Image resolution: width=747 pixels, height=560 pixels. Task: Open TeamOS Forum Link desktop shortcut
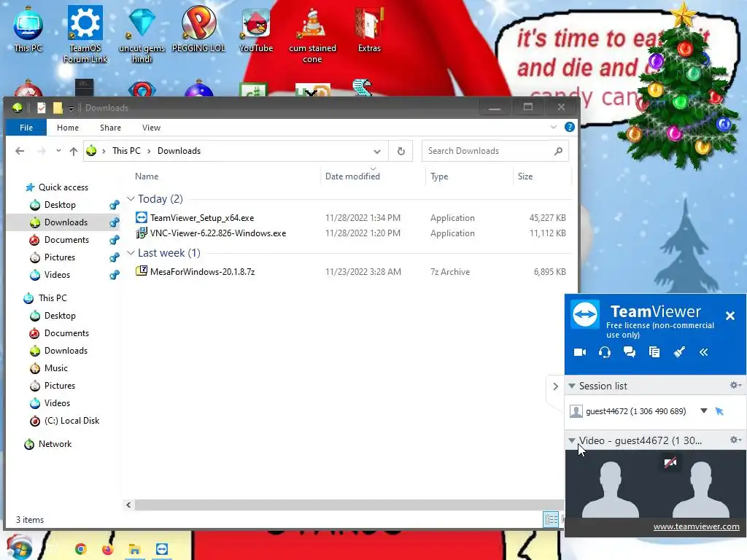pos(85,34)
